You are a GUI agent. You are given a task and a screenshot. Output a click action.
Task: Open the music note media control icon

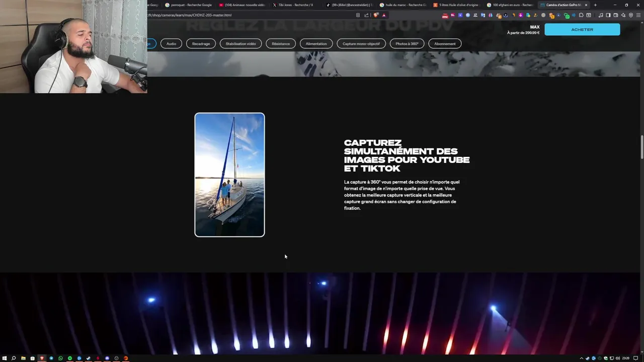(600, 15)
